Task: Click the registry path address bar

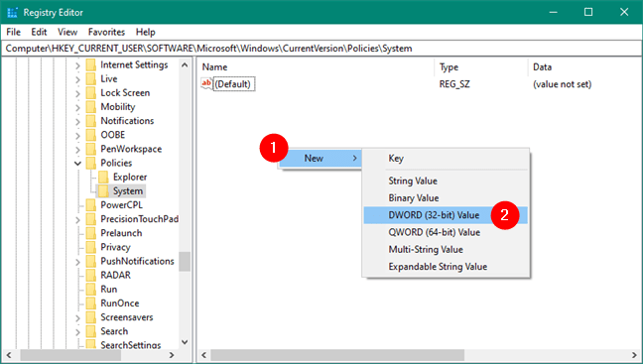Action: 321,49
